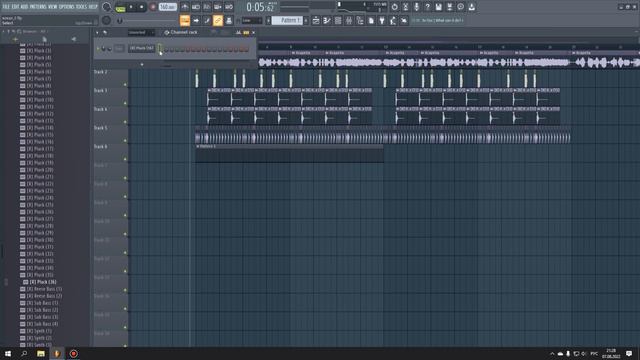
Task: Toggle the auto scroll arrow icon
Action: pyautogui.click(x=196, y=20)
